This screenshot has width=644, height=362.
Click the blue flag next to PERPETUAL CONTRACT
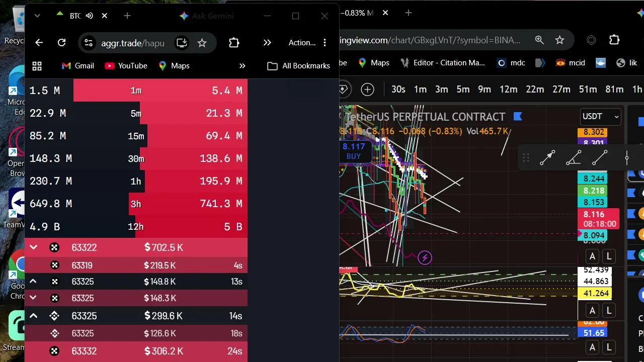tap(518, 117)
